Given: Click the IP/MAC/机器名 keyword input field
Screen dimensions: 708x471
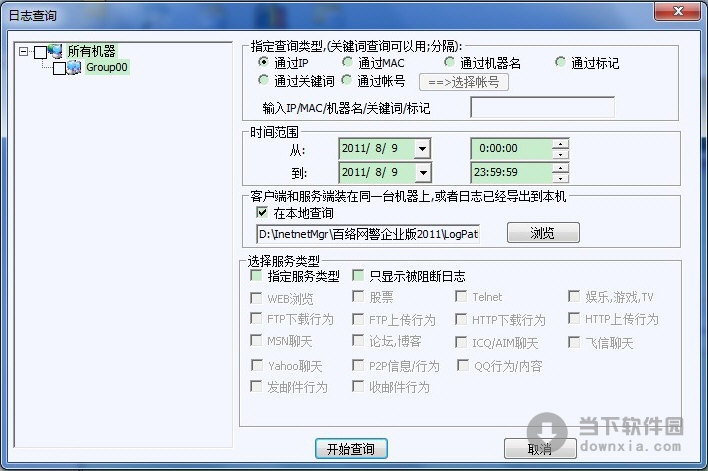Looking at the screenshot, I should [x=542, y=107].
